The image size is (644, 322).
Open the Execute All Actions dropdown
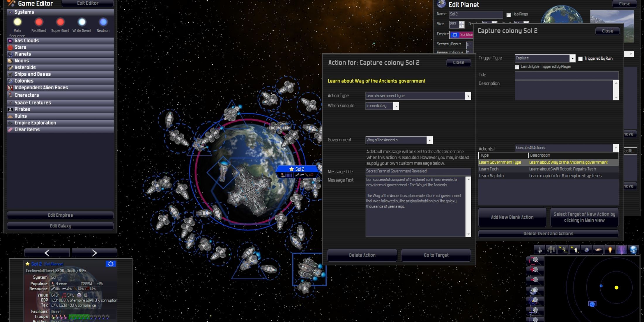567,148
